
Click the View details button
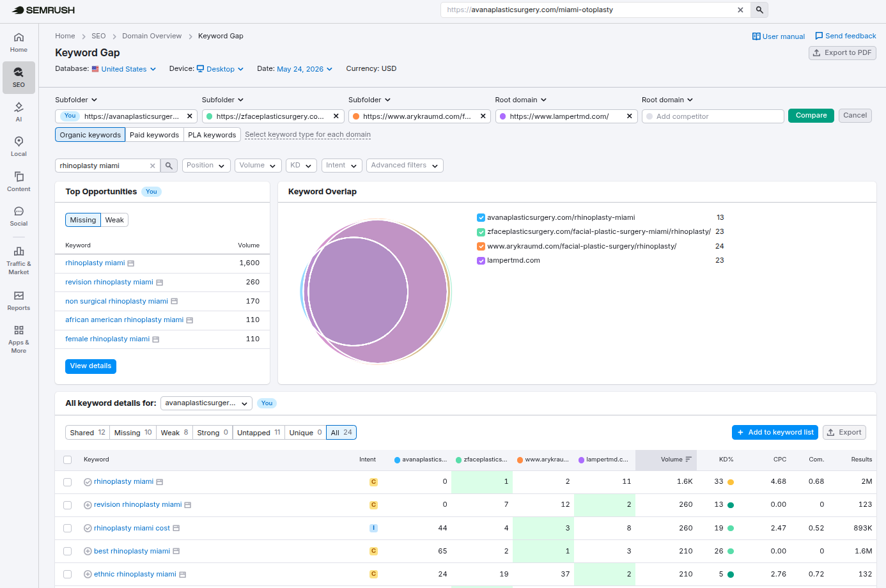pyautogui.click(x=91, y=366)
